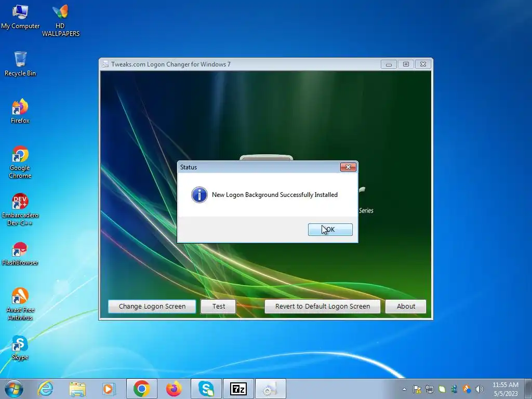The image size is (532, 399).
Task: Switch to Chrome in the taskbar
Action: tap(141, 389)
